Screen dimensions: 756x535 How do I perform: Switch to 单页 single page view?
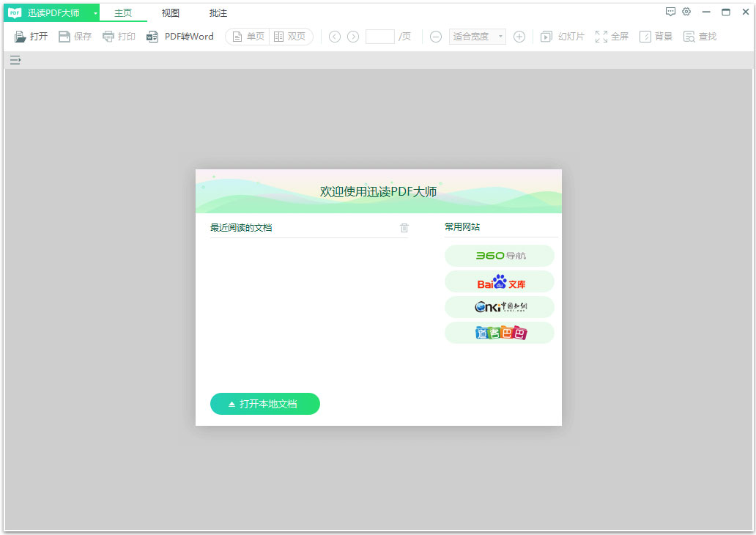click(x=248, y=37)
